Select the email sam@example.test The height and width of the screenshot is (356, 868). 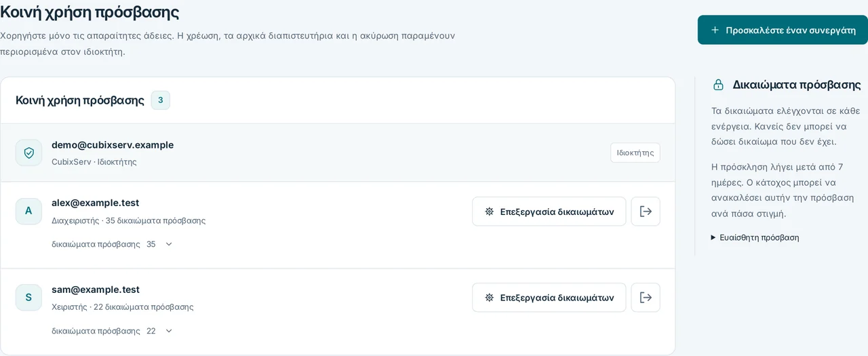[x=96, y=290]
